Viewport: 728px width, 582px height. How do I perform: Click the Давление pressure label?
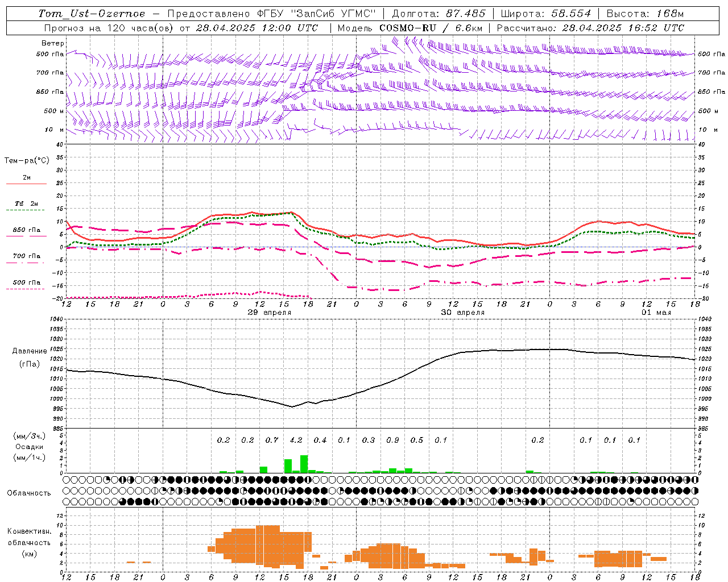point(30,351)
